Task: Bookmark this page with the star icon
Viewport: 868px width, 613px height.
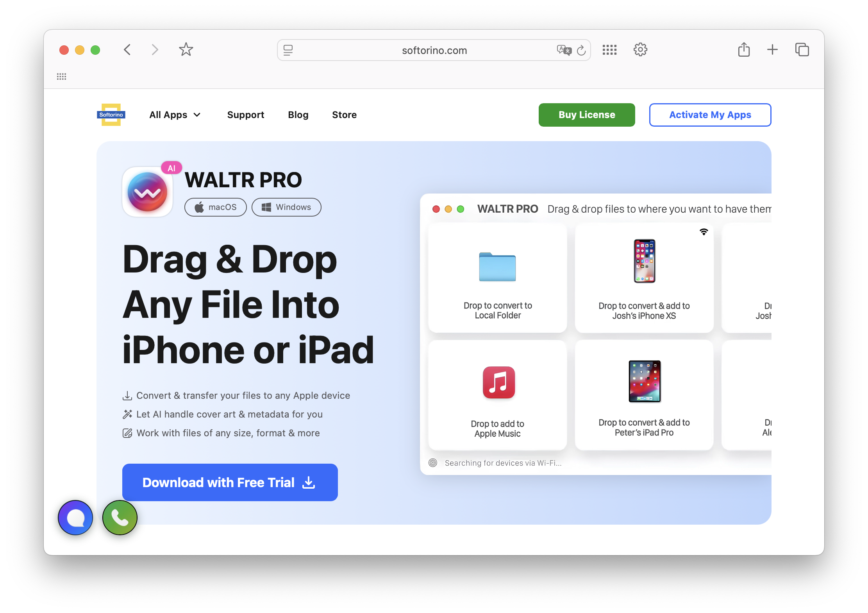Action: (186, 50)
